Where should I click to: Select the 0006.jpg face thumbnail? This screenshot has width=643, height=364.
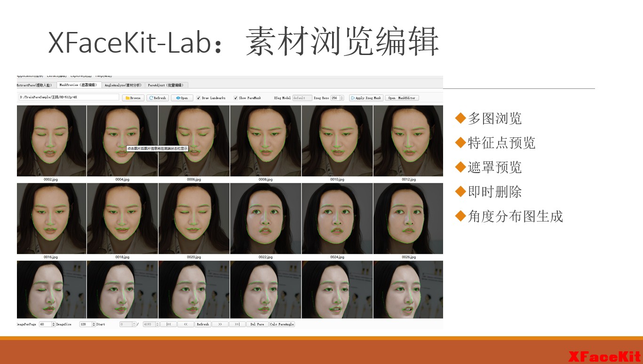(x=194, y=141)
